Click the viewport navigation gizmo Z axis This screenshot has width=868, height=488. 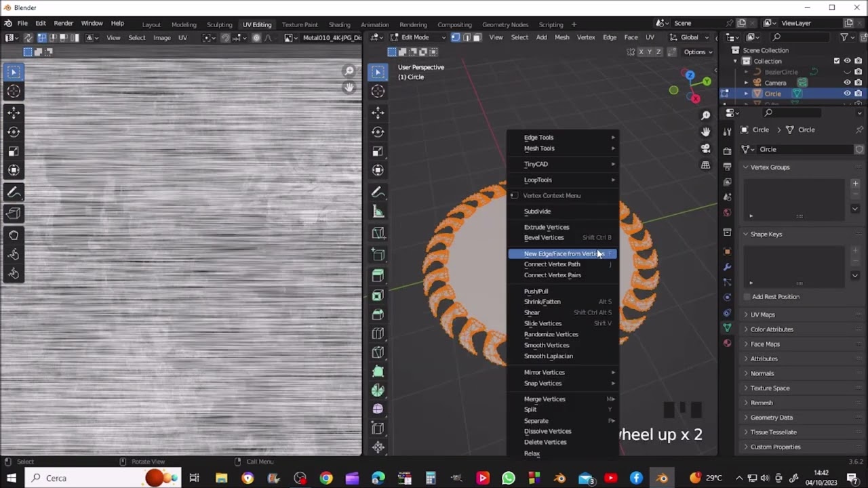[x=690, y=75]
